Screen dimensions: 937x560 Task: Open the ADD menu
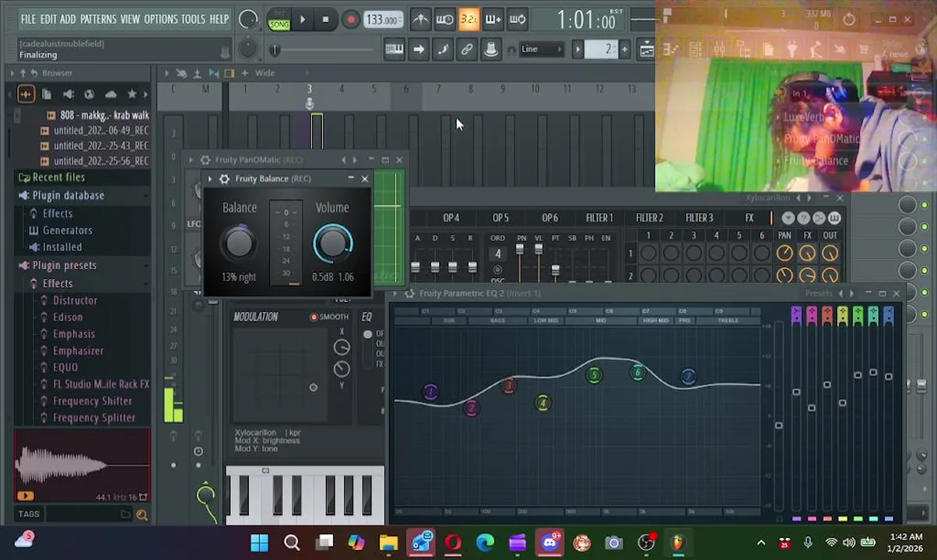[x=68, y=19]
